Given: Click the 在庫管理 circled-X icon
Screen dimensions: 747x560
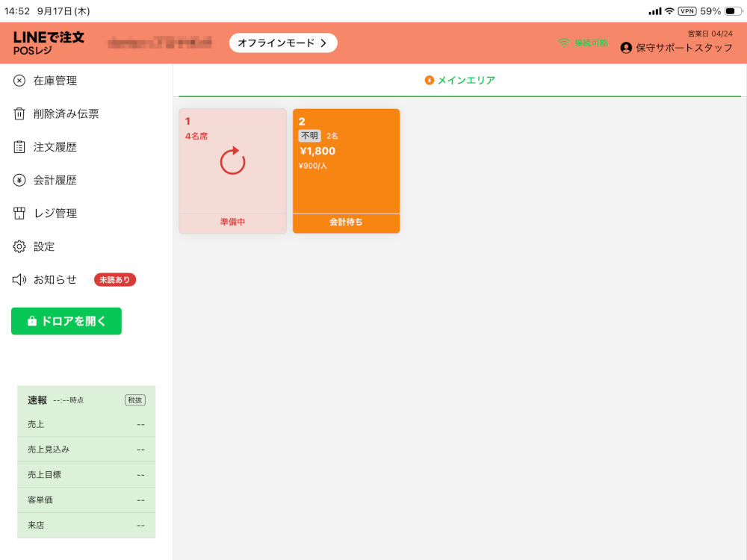Looking at the screenshot, I should (x=19, y=81).
